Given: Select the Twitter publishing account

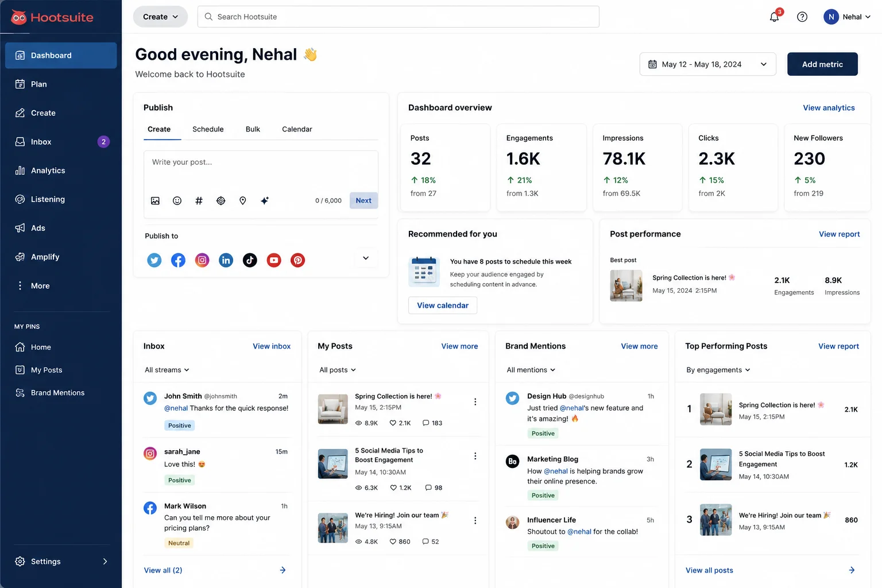Looking at the screenshot, I should tap(154, 260).
